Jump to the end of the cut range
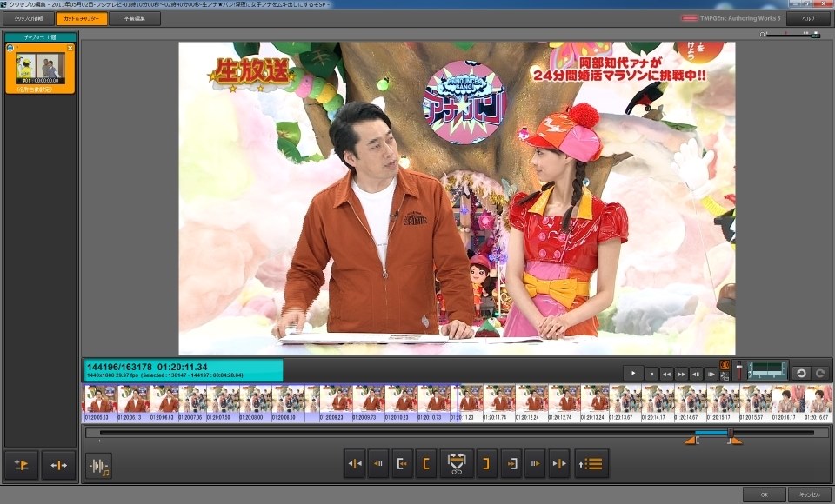835x504 pixels. (511, 464)
